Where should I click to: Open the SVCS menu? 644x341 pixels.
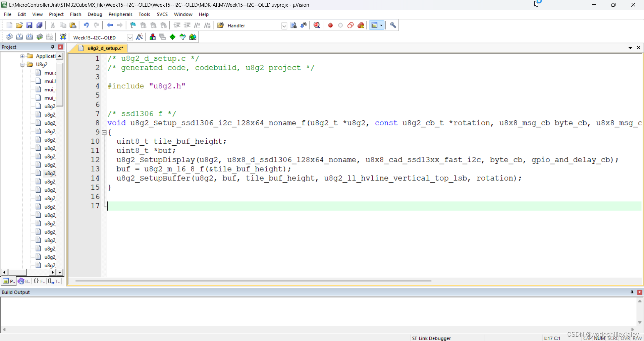click(x=162, y=14)
